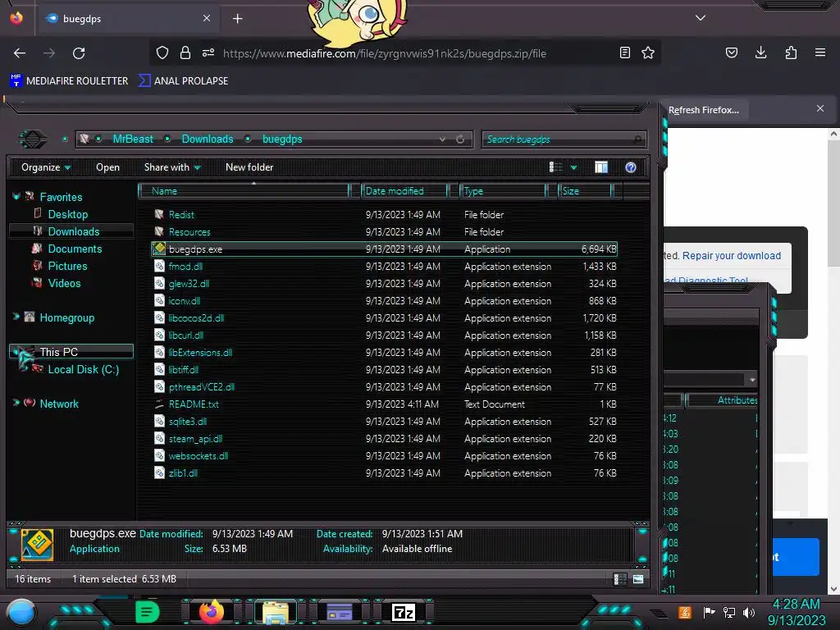The image size is (840, 630).
Task: Dismiss the Refresh Firefox notification
Action: point(820,109)
